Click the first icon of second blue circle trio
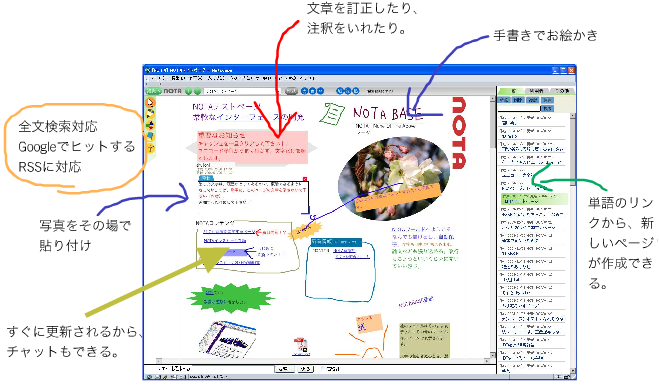The image size is (659, 385). (340, 91)
